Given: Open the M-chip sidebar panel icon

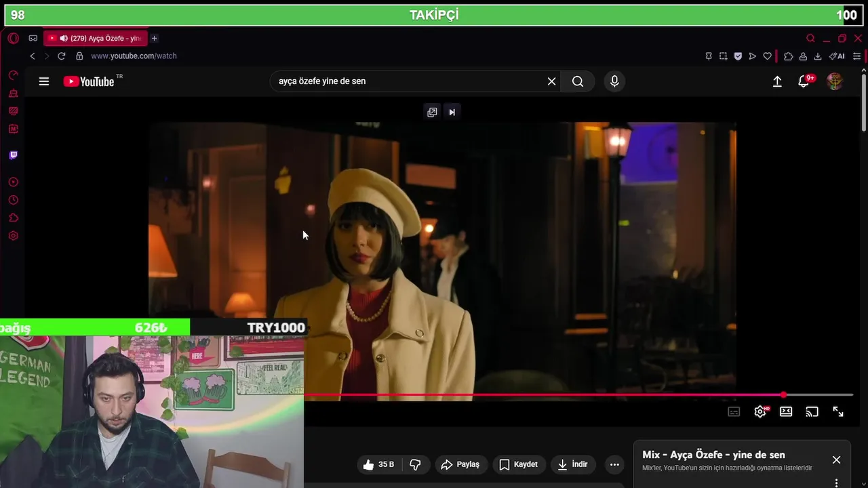Looking at the screenshot, I should pos(13,129).
